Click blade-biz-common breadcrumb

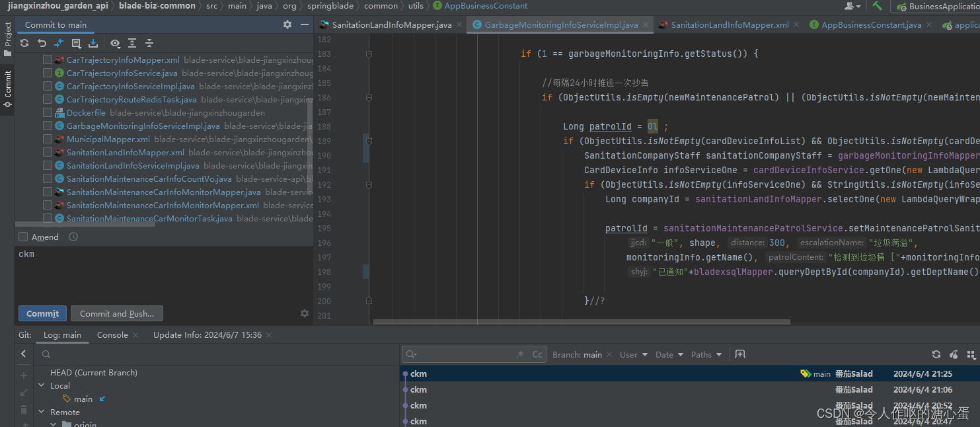coord(157,6)
